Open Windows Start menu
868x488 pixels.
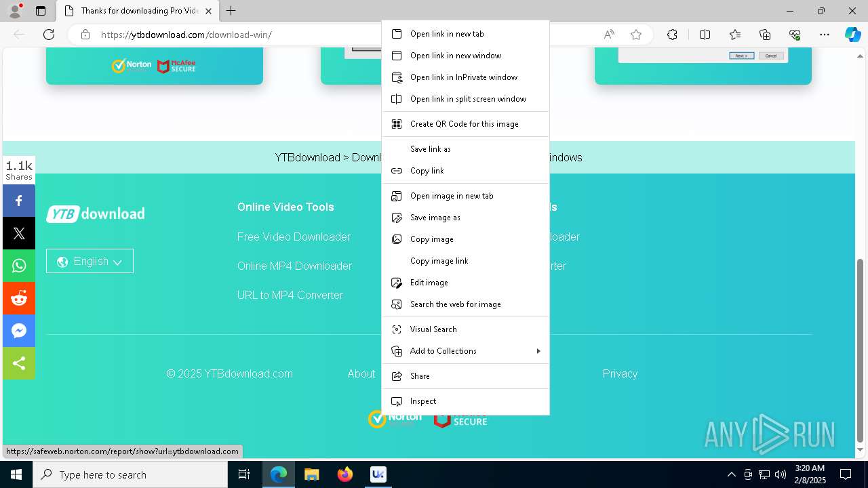pos(16,474)
